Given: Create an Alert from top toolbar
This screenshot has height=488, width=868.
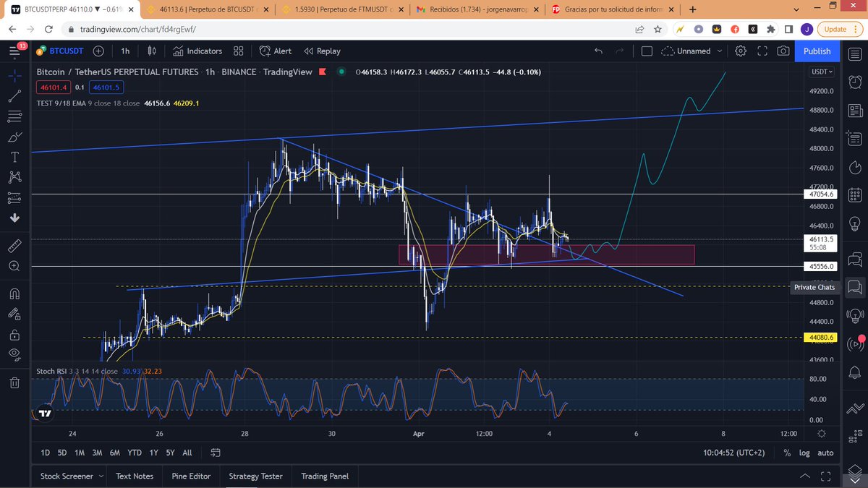Looking at the screenshot, I should 276,51.
